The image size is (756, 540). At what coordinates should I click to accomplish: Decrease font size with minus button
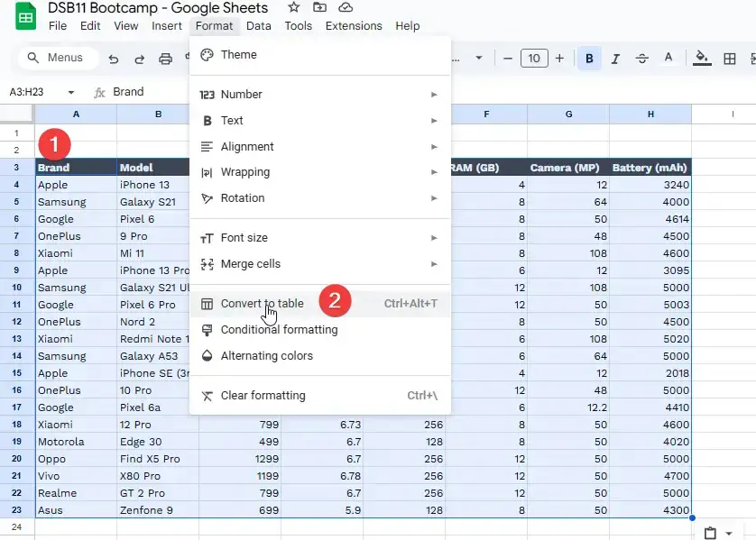(x=508, y=59)
